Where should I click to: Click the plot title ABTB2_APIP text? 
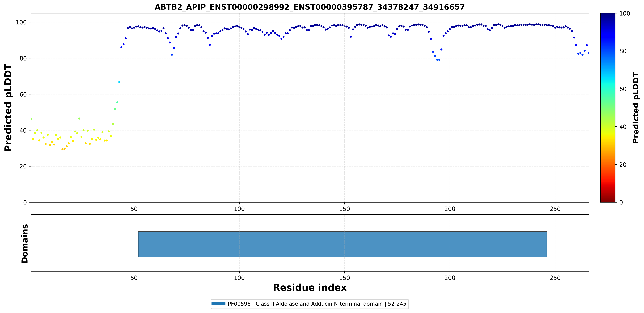(x=310, y=7)
